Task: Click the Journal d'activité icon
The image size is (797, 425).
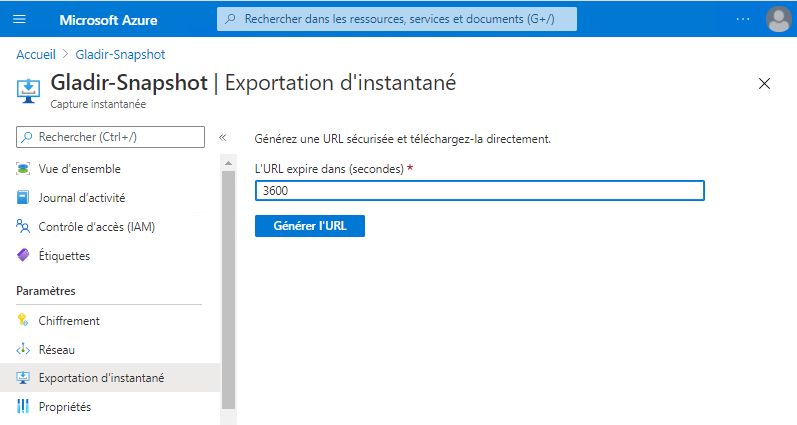Action: [23, 198]
